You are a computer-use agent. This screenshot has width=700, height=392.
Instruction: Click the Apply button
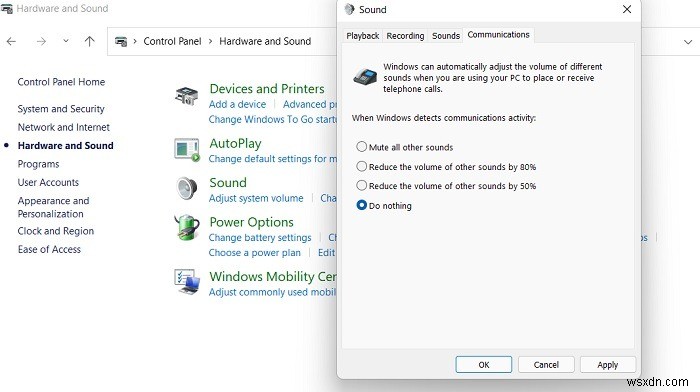608,365
